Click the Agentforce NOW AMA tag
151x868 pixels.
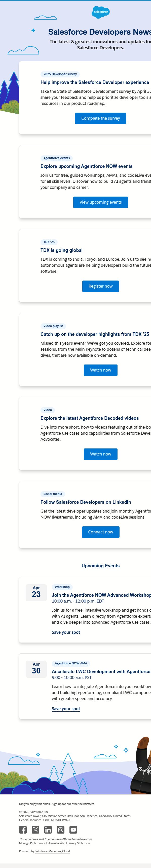71,663
